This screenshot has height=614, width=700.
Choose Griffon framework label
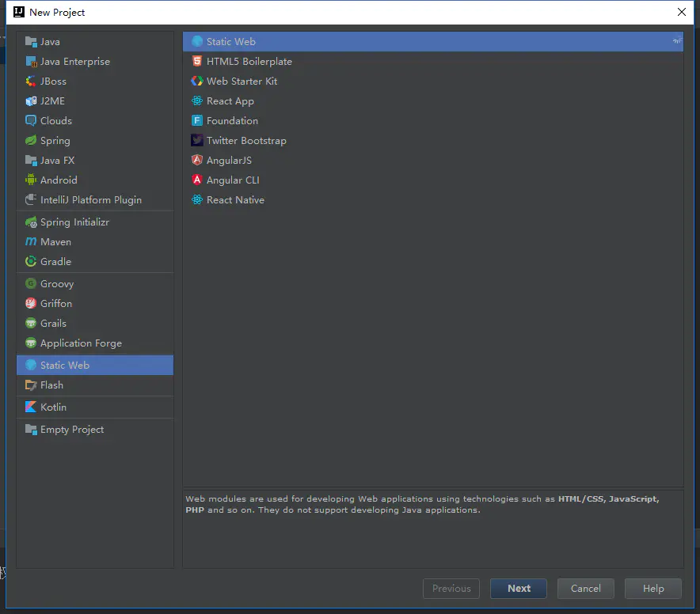point(55,303)
